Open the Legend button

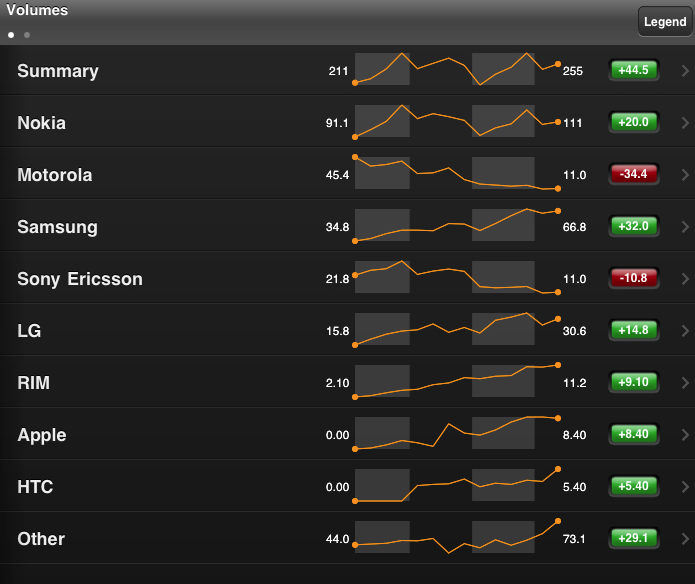[665, 21]
